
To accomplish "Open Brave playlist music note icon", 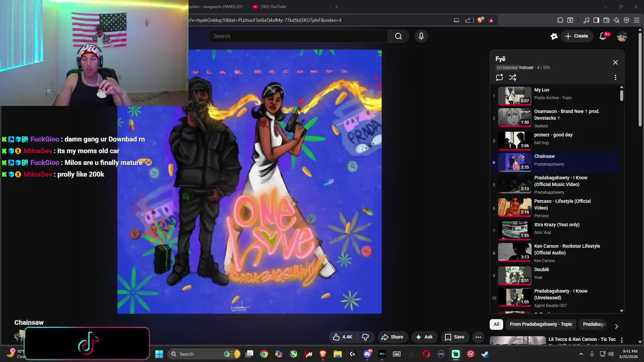I will coord(586,20).
